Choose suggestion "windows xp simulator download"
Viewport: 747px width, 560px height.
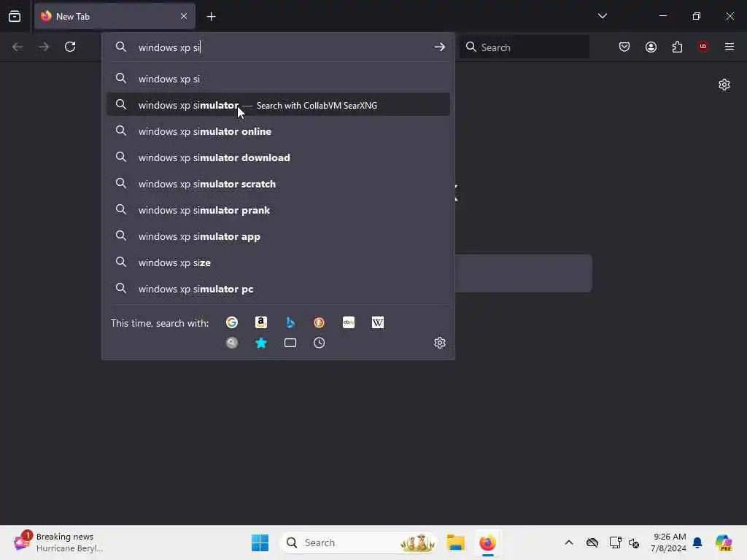pyautogui.click(x=278, y=157)
